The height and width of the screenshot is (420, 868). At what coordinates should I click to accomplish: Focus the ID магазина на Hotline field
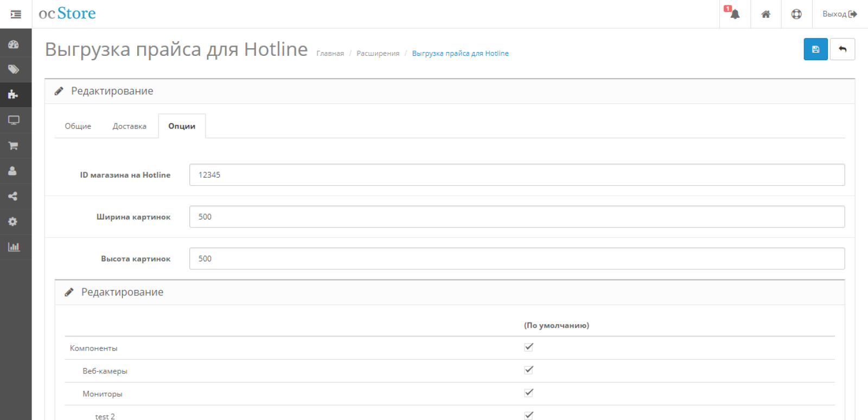point(516,175)
